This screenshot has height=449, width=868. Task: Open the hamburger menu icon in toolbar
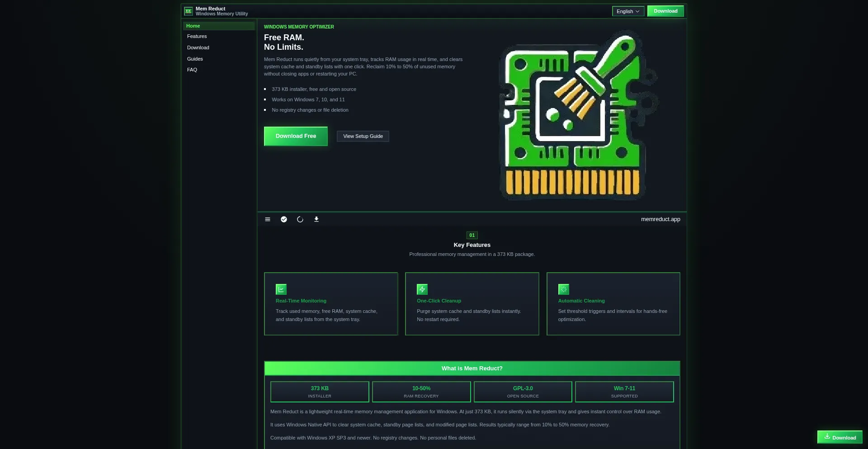tap(268, 219)
